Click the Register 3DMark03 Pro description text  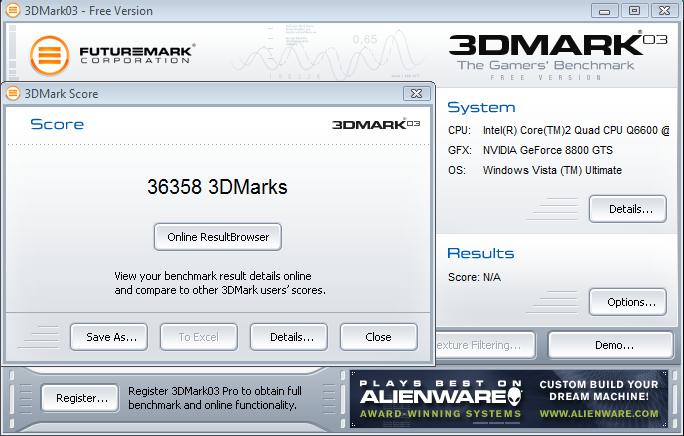click(215, 398)
